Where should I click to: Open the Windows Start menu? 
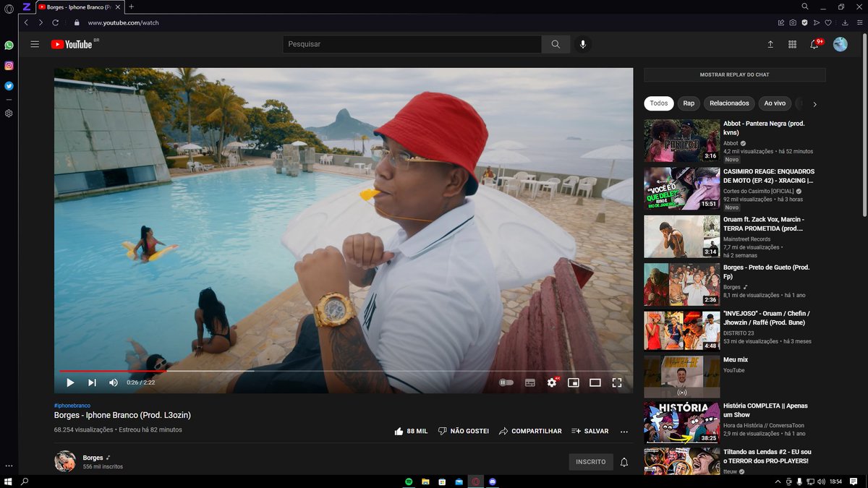click(x=8, y=481)
